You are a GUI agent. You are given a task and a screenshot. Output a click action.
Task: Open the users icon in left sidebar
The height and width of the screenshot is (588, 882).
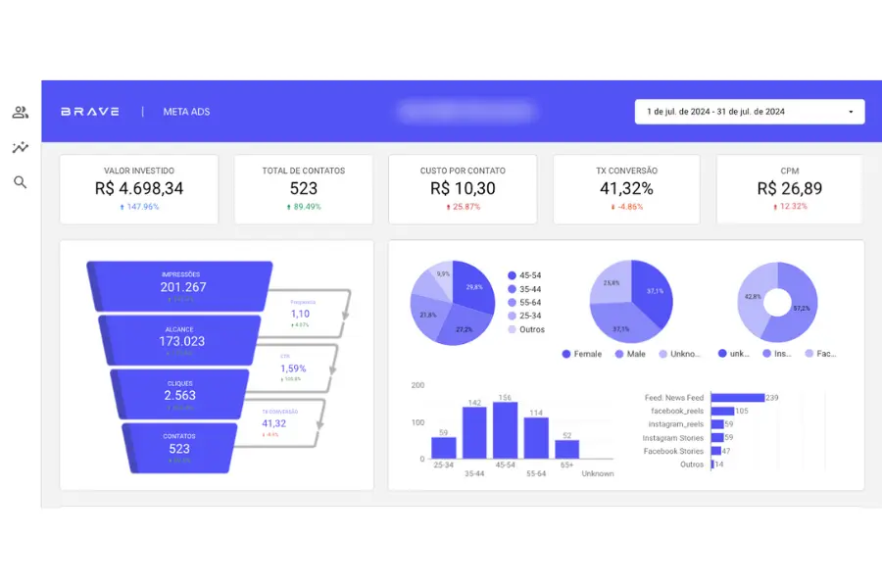(x=20, y=113)
